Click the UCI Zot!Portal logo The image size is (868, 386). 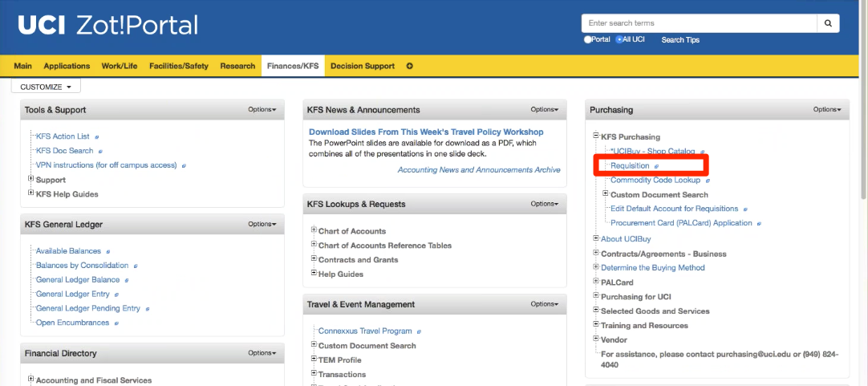coord(108,26)
